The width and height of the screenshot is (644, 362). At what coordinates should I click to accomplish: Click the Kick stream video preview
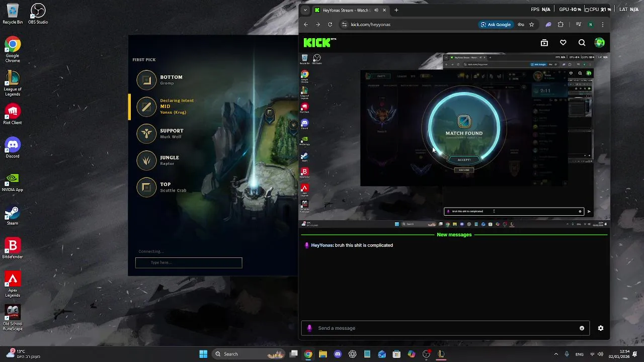tap(454, 140)
